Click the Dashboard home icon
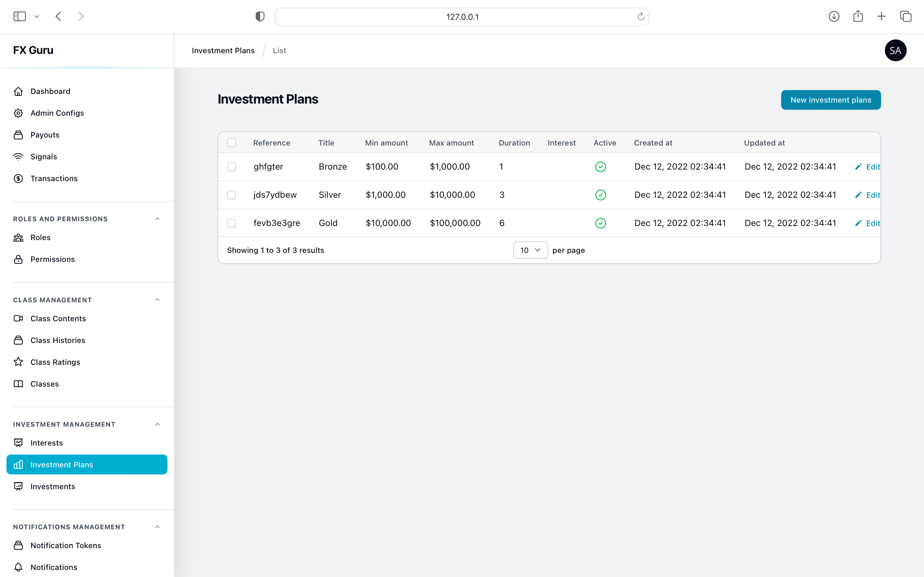 click(x=18, y=91)
